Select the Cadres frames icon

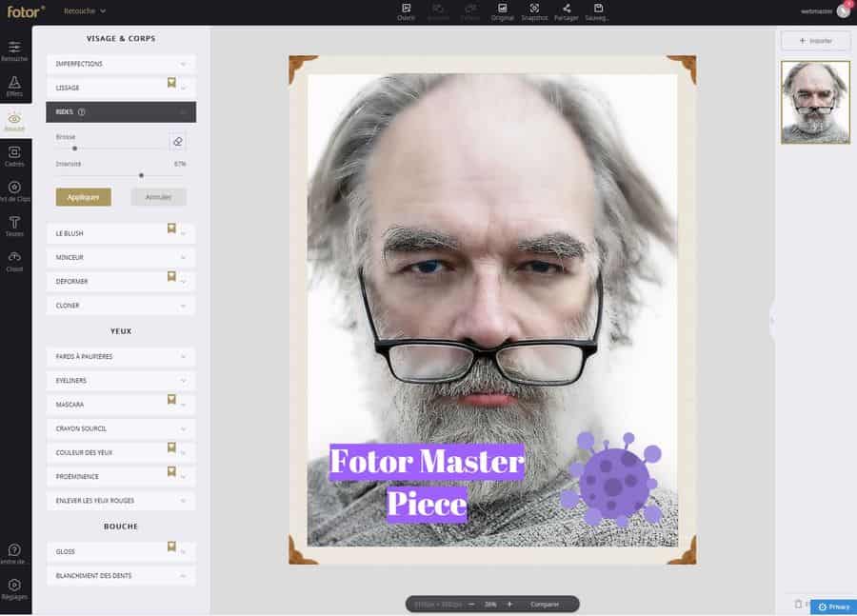(x=14, y=155)
